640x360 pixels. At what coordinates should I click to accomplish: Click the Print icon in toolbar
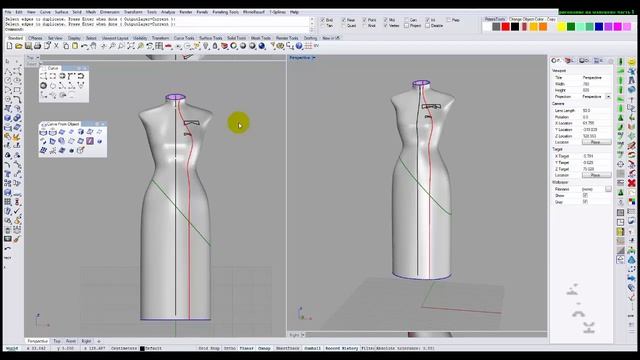coord(38,46)
